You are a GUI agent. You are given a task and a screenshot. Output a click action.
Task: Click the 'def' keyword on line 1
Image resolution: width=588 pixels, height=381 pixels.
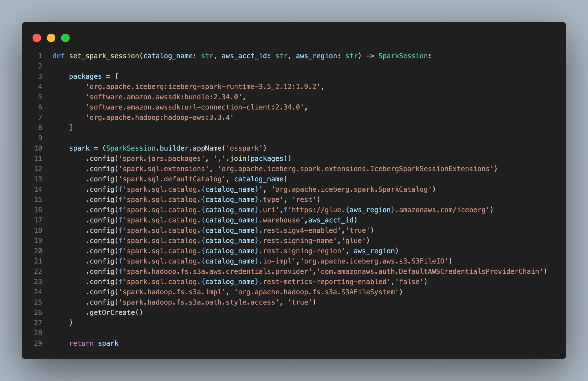click(x=59, y=56)
